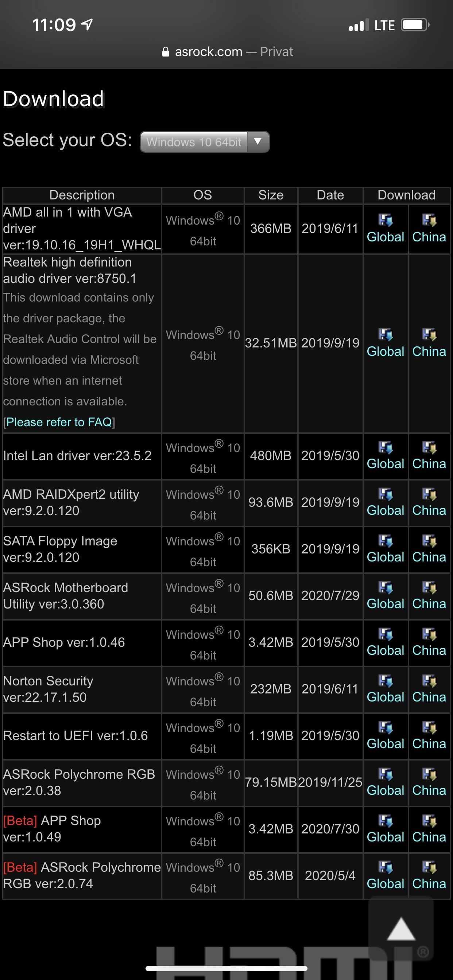Viewport: 453px width, 980px height.
Task: Click Global link for APP Shop ver:1.0.46
Action: point(385,650)
